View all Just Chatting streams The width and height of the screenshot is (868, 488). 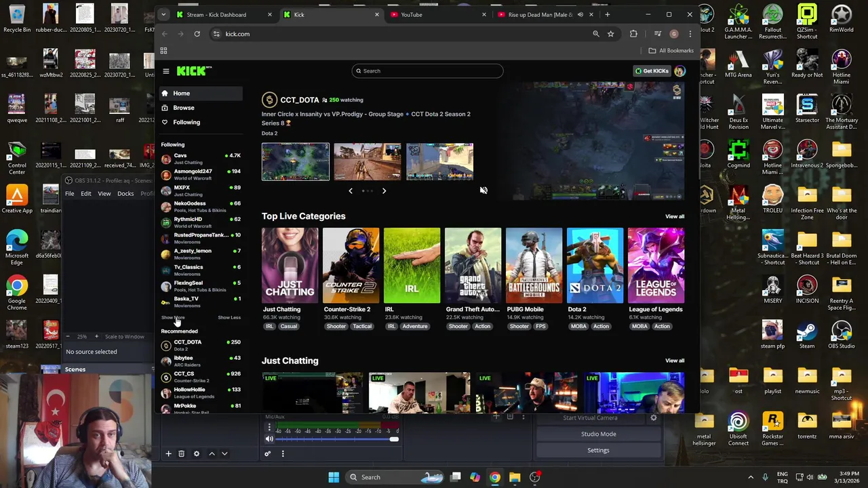(675, 361)
